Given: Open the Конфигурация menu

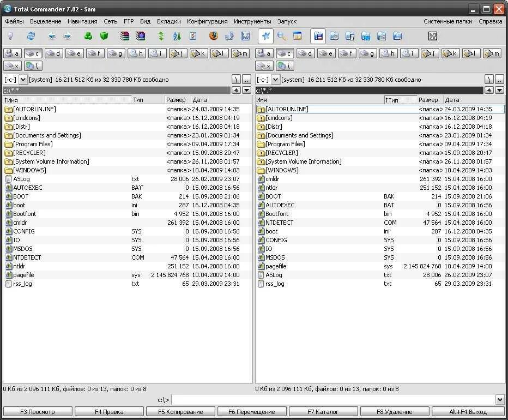Looking at the screenshot, I should click(x=207, y=21).
